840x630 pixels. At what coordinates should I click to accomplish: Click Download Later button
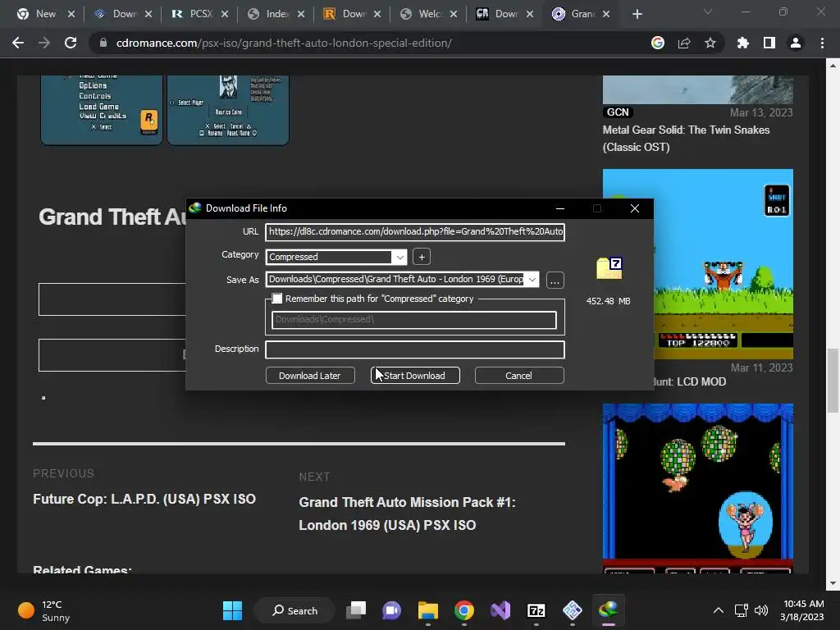(x=310, y=376)
